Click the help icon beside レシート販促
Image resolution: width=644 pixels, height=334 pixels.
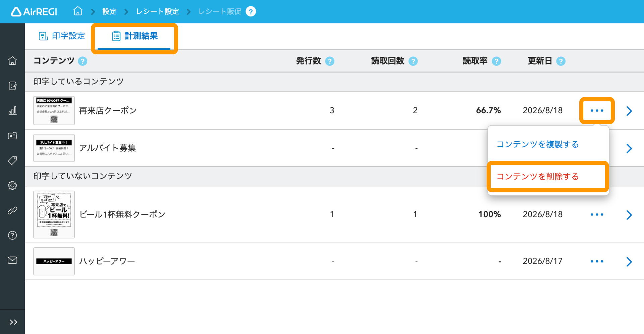click(x=251, y=11)
